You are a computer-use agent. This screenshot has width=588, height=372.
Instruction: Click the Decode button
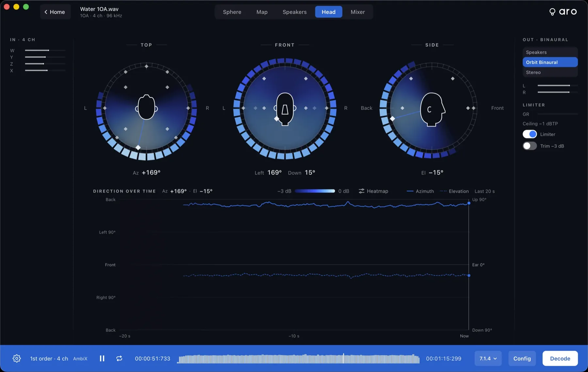coord(560,359)
